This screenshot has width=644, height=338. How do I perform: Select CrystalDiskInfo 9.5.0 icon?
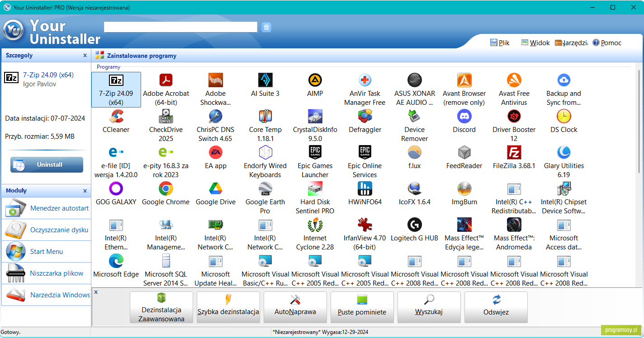pyautogui.click(x=315, y=117)
